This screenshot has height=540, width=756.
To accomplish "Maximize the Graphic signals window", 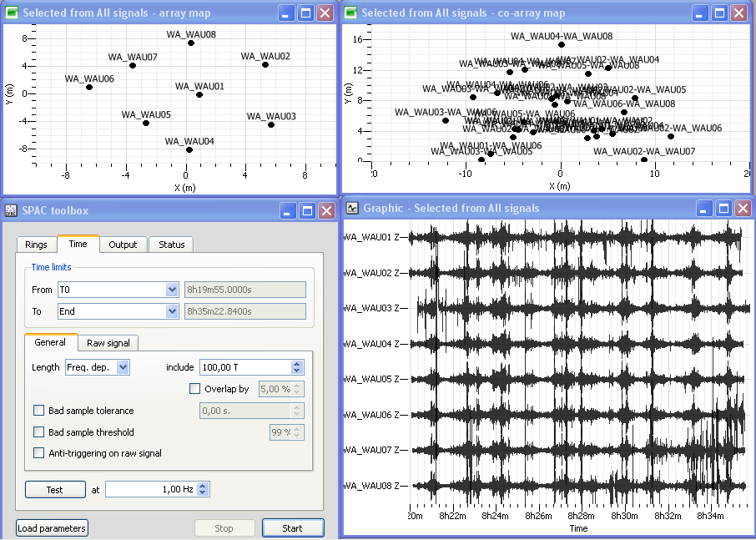I will coord(723,208).
